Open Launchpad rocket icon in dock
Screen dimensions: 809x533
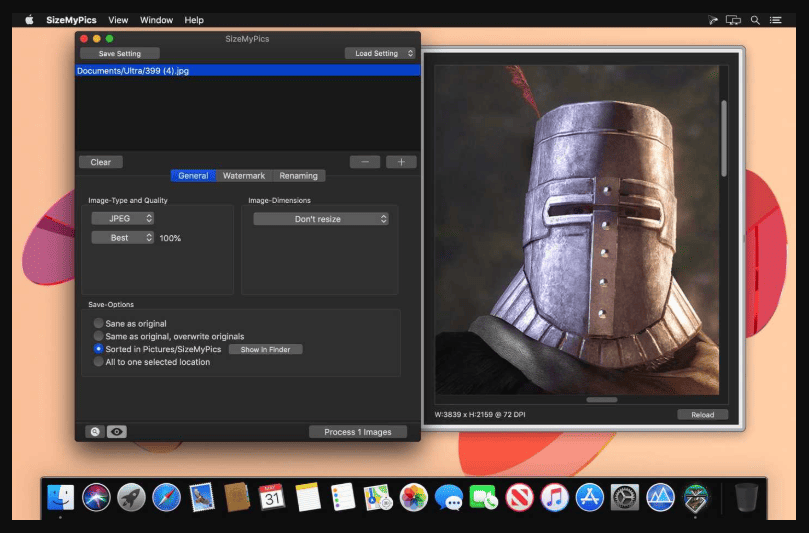coord(131,497)
